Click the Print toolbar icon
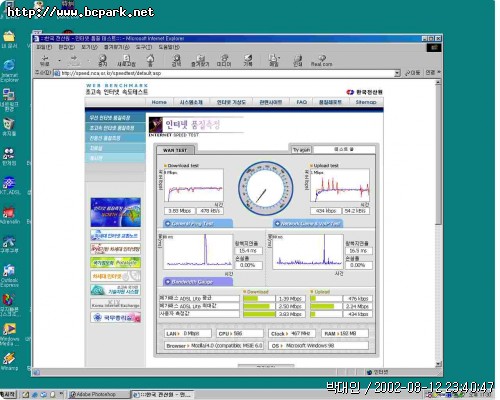This screenshot has width=500, height=400. [x=297, y=60]
